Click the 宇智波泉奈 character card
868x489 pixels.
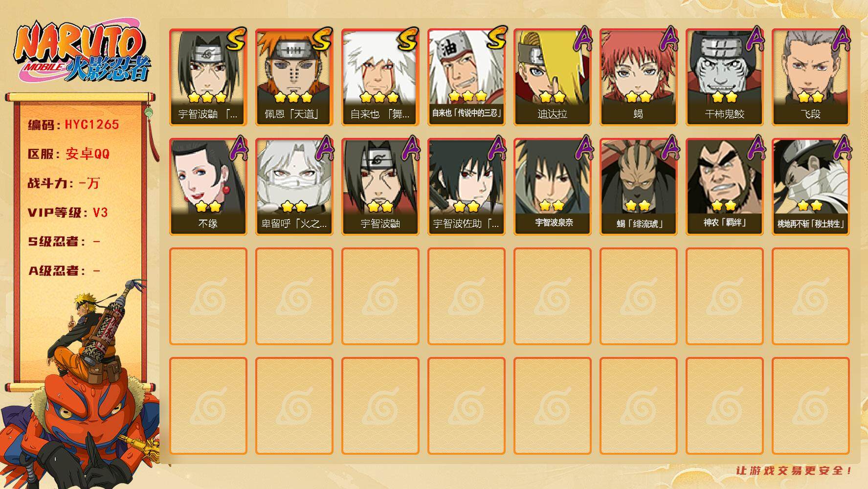(x=552, y=187)
